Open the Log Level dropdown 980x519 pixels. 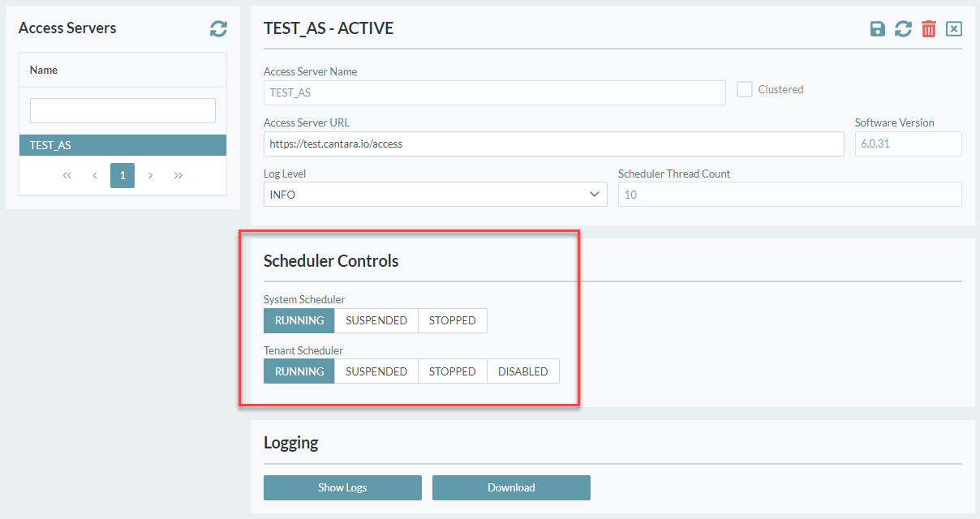(435, 195)
